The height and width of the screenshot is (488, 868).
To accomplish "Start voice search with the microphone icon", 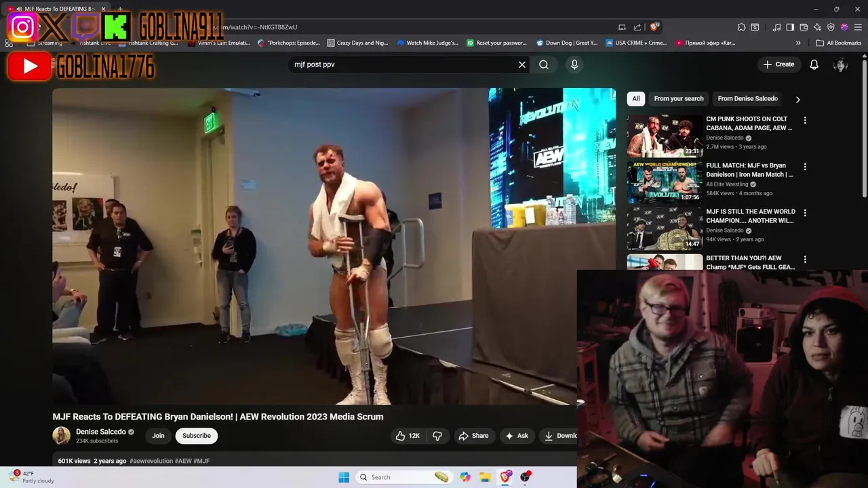I will [x=574, y=64].
